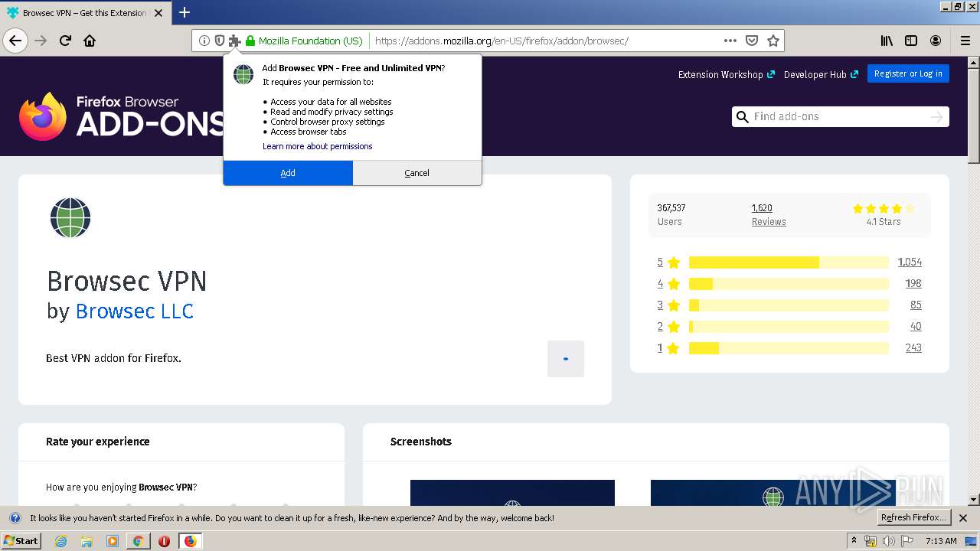
Task: Open the 40 two-star reviews count
Action: 916,327
